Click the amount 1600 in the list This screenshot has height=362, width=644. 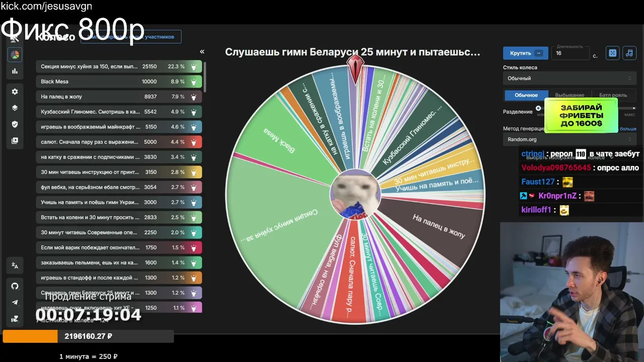[151, 262]
